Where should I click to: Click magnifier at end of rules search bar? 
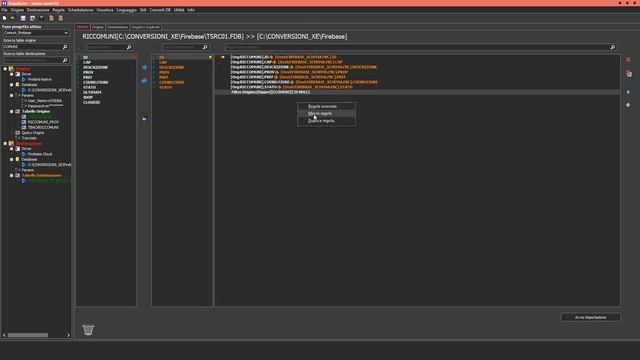pyautogui.click(x=613, y=47)
